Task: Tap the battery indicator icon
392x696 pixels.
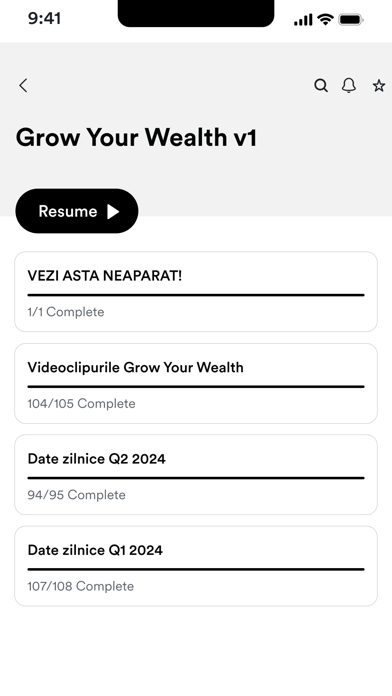Action: point(351,20)
